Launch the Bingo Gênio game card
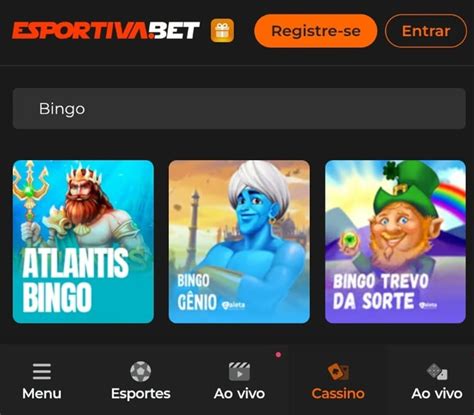The image size is (474, 415). coord(239,242)
